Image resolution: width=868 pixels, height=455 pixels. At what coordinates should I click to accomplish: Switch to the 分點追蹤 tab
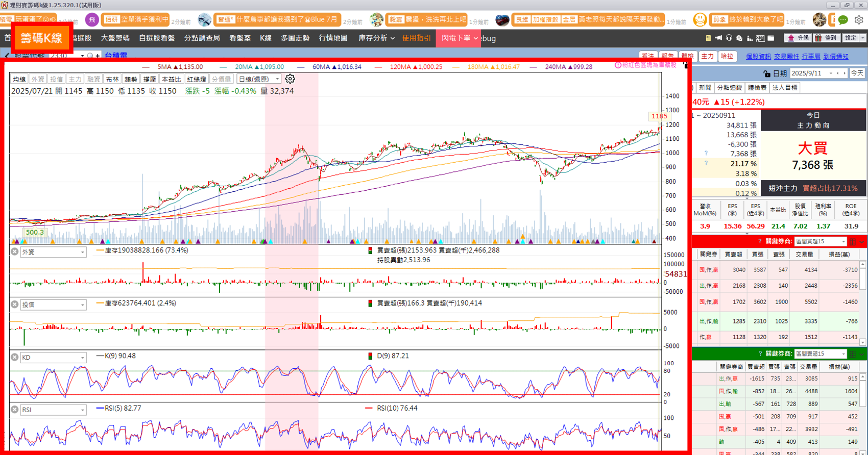tap(729, 88)
